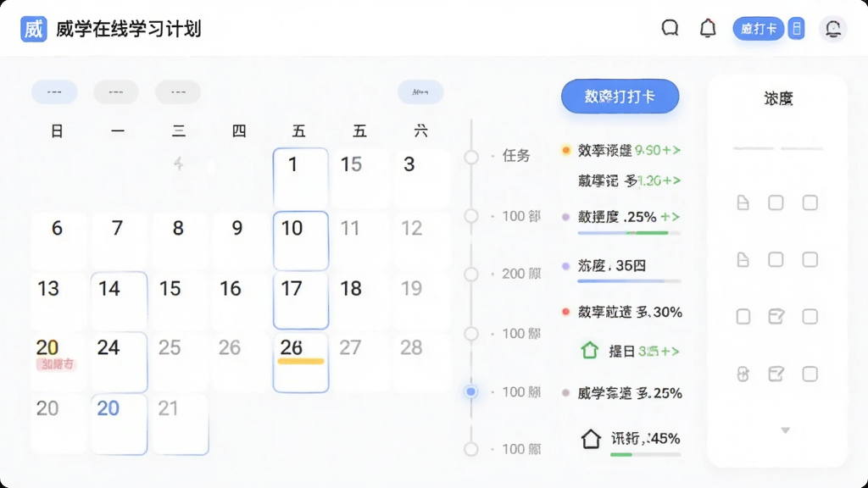Open the user avatar icon

833,29
